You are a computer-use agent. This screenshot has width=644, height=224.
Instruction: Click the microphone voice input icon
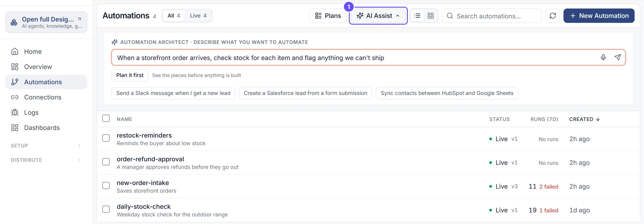[x=603, y=57]
